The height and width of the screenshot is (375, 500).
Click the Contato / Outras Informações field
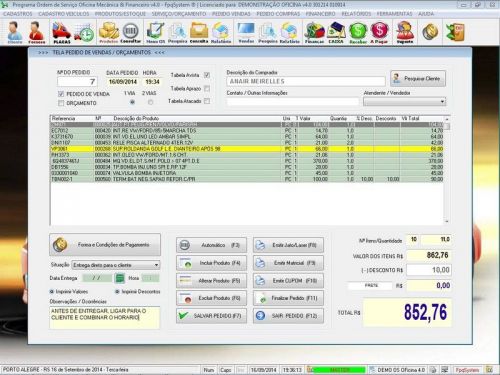click(292, 101)
